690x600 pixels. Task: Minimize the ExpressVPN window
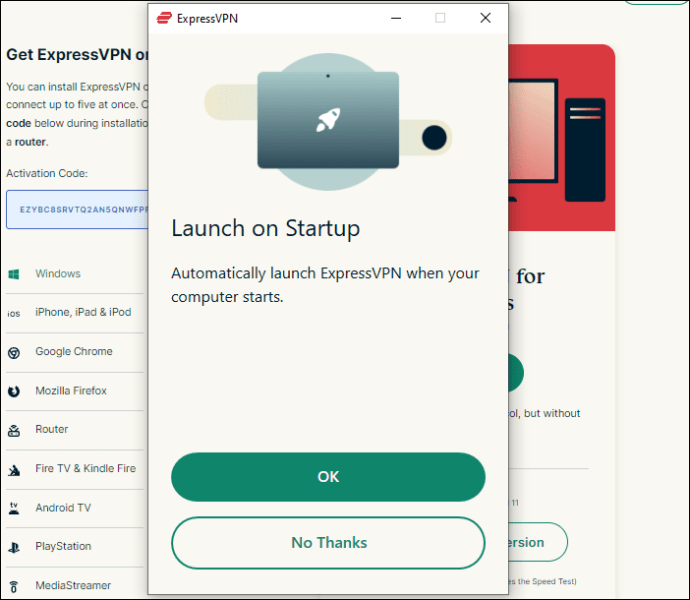[396, 18]
